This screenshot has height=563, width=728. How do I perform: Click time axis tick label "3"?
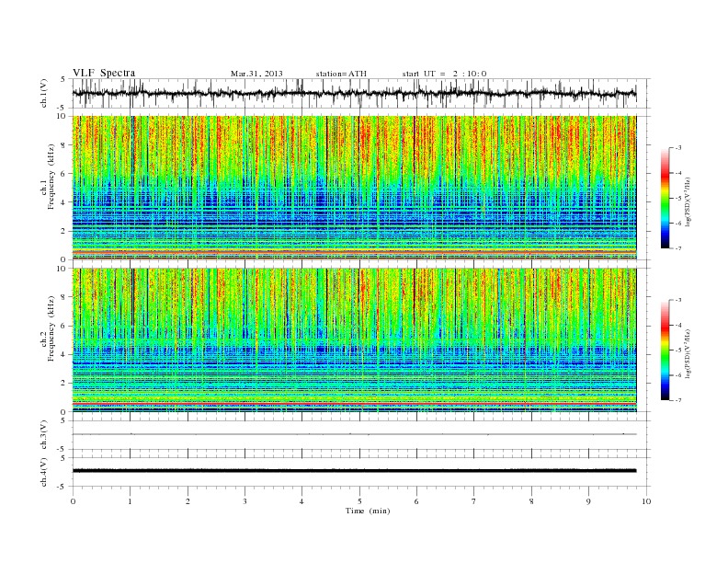245,501
